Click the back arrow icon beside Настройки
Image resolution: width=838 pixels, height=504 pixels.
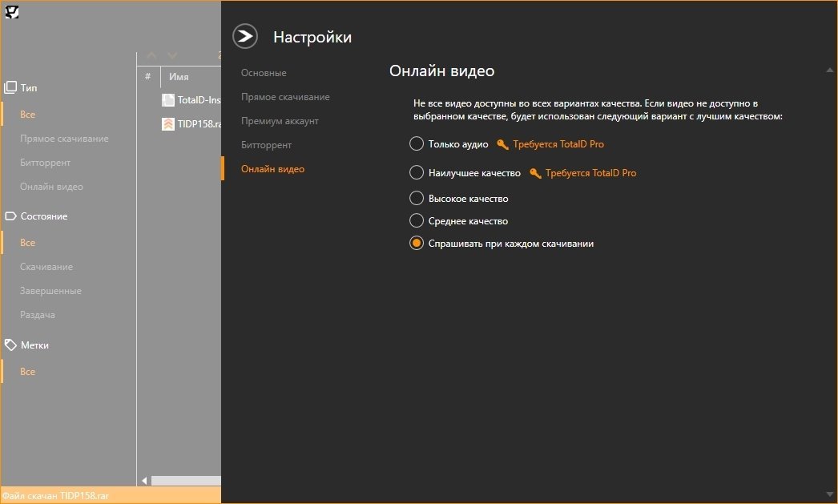click(x=245, y=37)
